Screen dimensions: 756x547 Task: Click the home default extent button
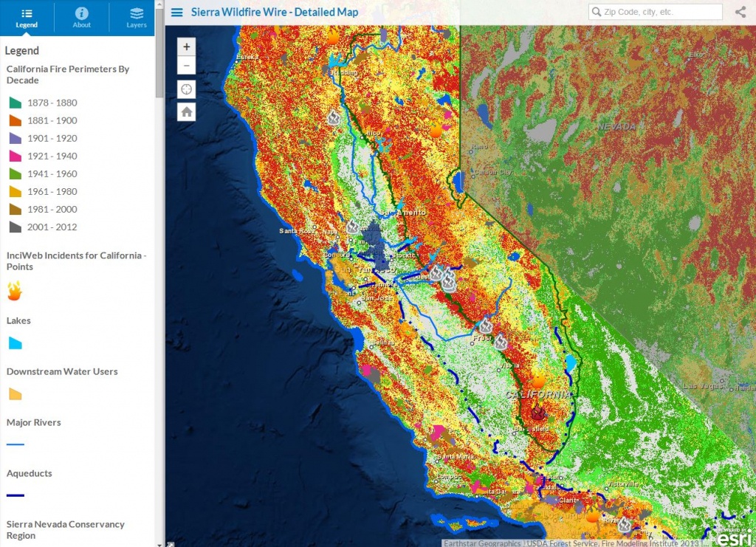tap(186, 112)
